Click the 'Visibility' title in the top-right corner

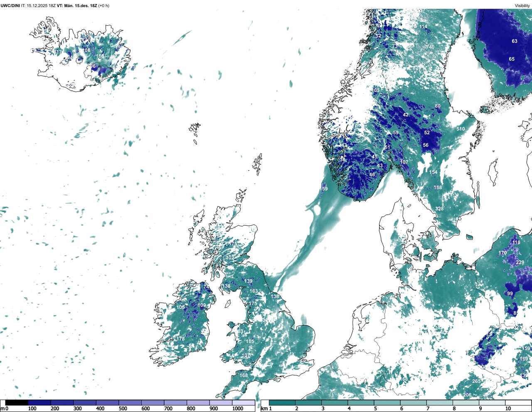coord(522,6)
